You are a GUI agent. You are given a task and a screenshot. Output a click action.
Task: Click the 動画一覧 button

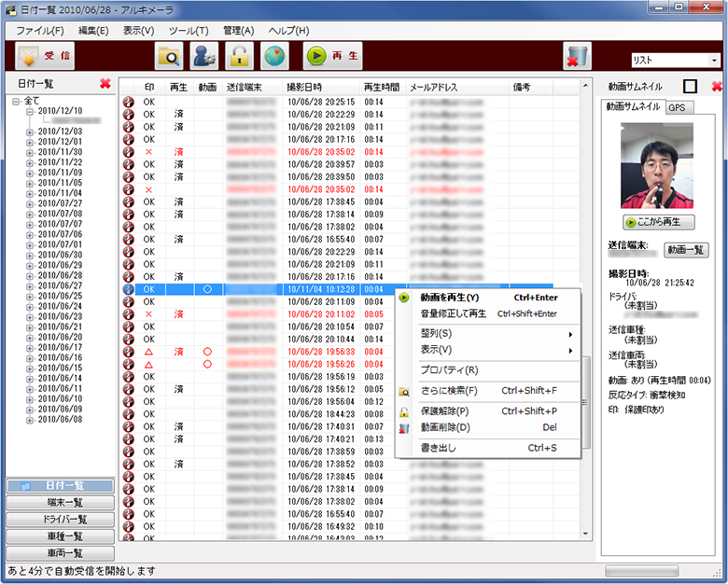click(x=686, y=250)
